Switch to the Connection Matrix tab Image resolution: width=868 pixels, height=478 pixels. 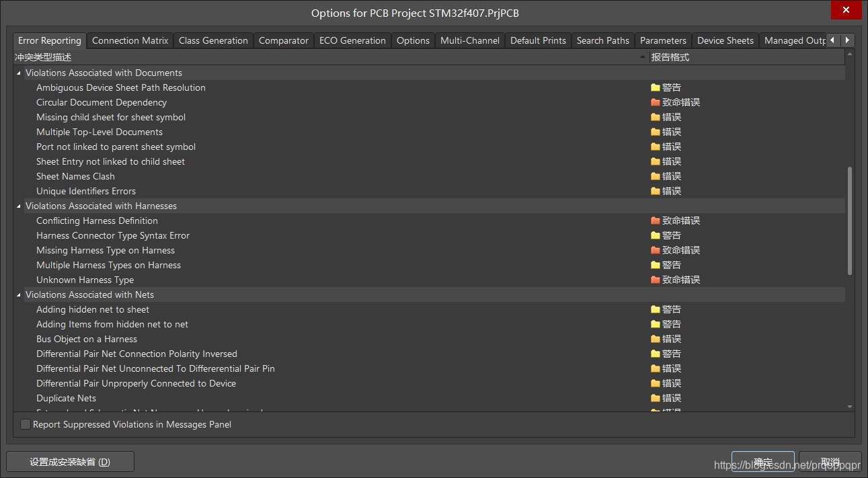[130, 40]
